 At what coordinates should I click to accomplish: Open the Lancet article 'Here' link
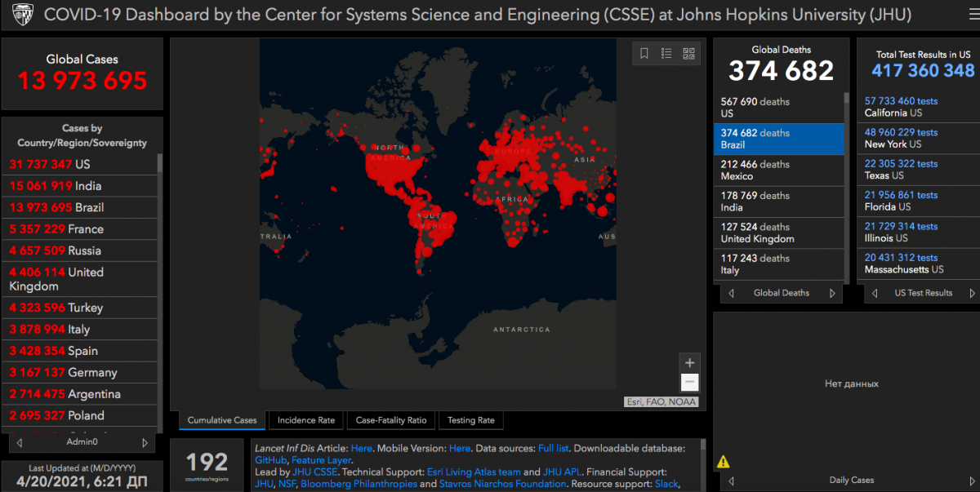(362, 448)
